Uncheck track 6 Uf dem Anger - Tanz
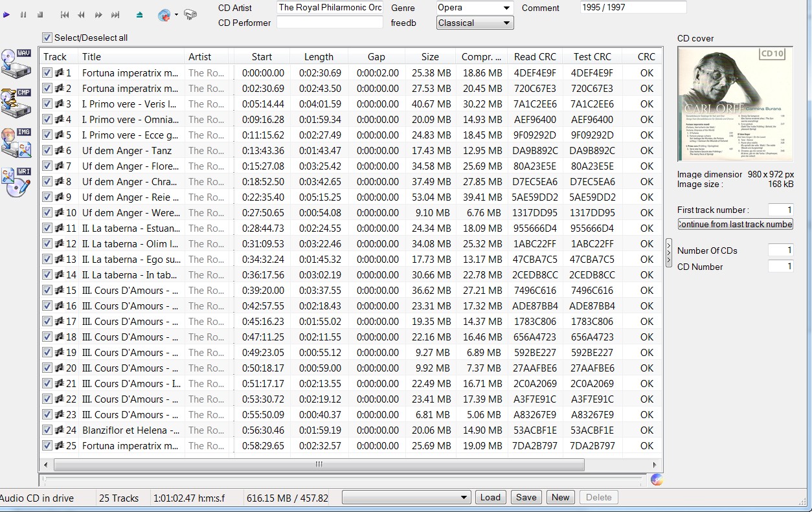This screenshot has height=512, width=812. coord(47,151)
